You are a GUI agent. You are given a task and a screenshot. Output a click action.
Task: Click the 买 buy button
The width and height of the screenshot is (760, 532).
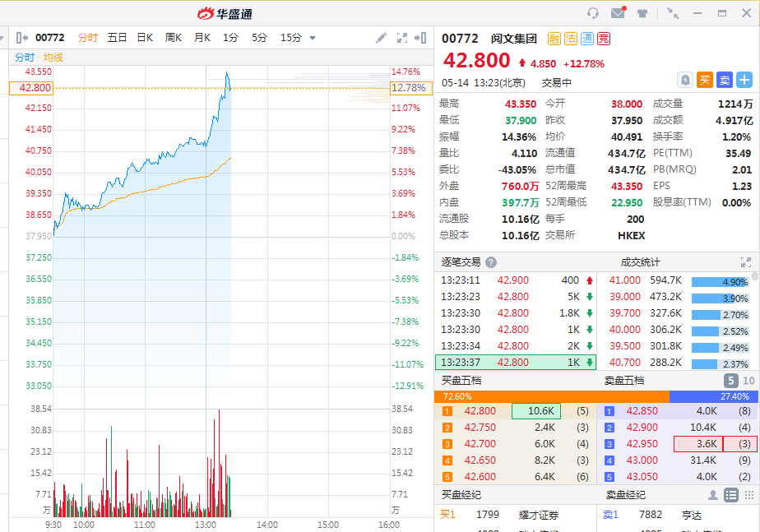tap(705, 80)
